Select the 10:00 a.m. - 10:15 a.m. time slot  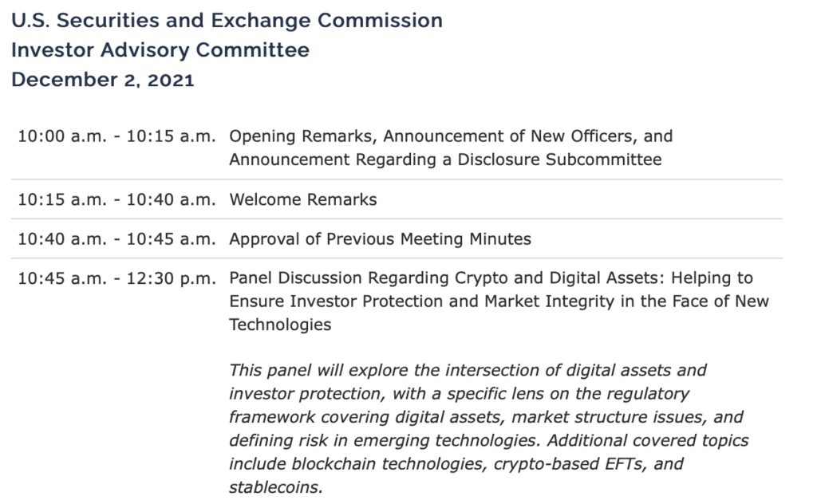click(x=116, y=136)
